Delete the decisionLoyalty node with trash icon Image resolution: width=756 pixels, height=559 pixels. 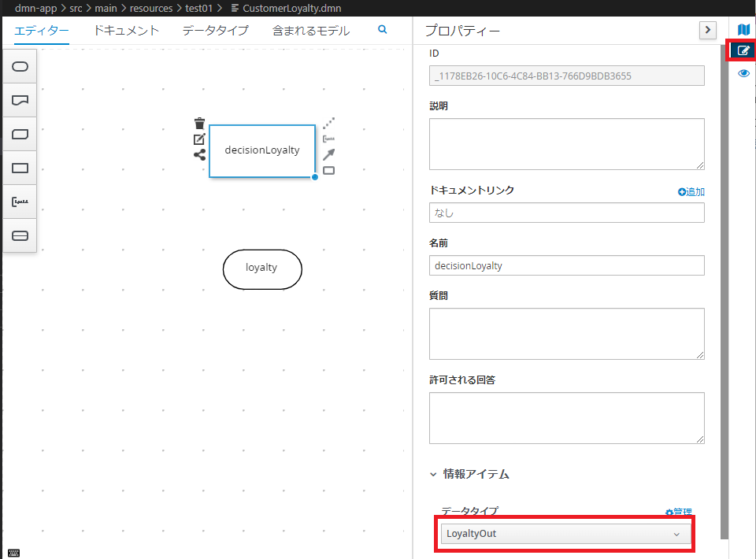(199, 124)
